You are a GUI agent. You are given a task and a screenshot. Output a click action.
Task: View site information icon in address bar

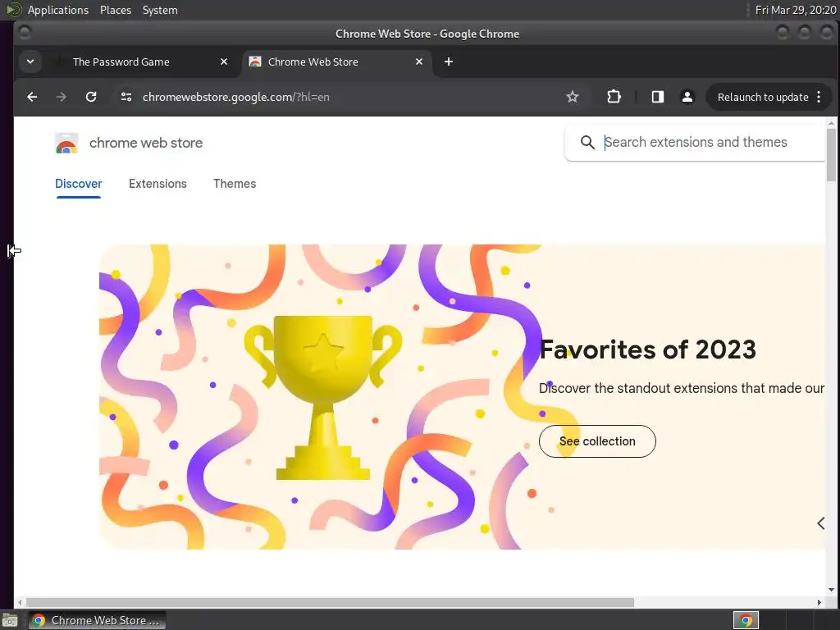(126, 97)
